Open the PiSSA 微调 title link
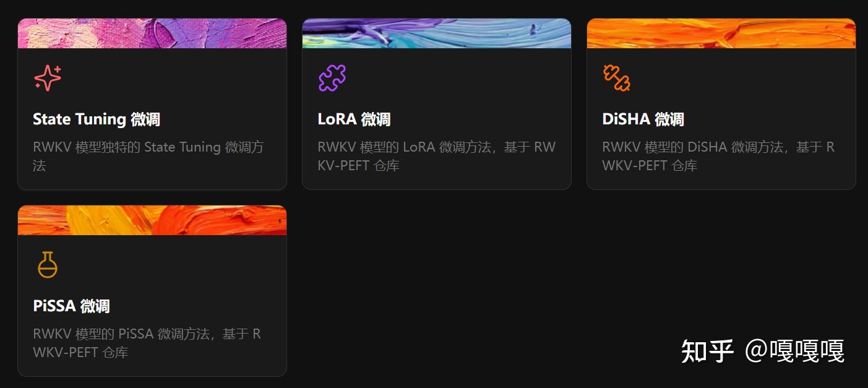 click(x=71, y=306)
